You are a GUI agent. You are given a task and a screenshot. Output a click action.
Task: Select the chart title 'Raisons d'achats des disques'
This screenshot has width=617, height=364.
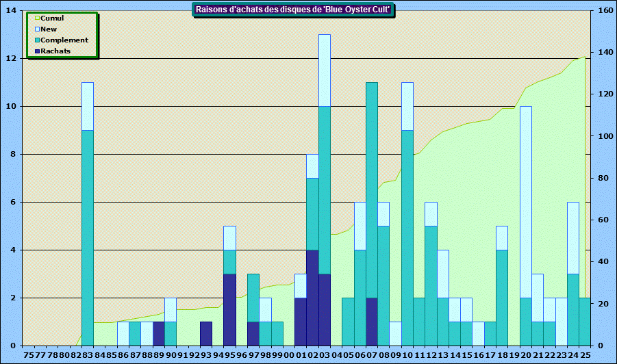pos(293,10)
